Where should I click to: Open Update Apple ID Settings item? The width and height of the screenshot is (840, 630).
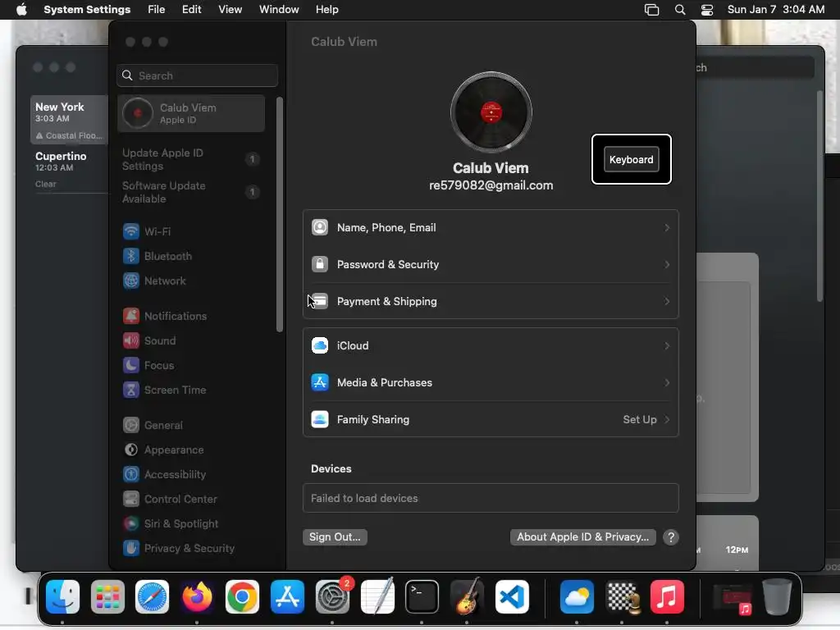point(191,159)
